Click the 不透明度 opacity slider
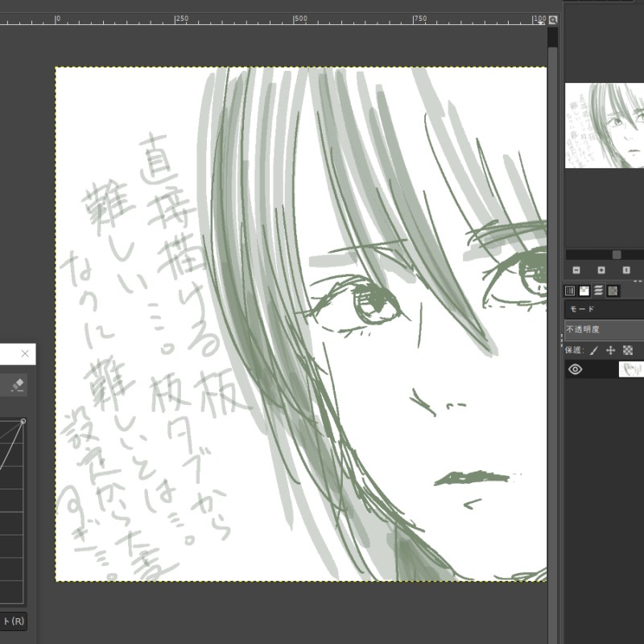 pyautogui.click(x=605, y=330)
